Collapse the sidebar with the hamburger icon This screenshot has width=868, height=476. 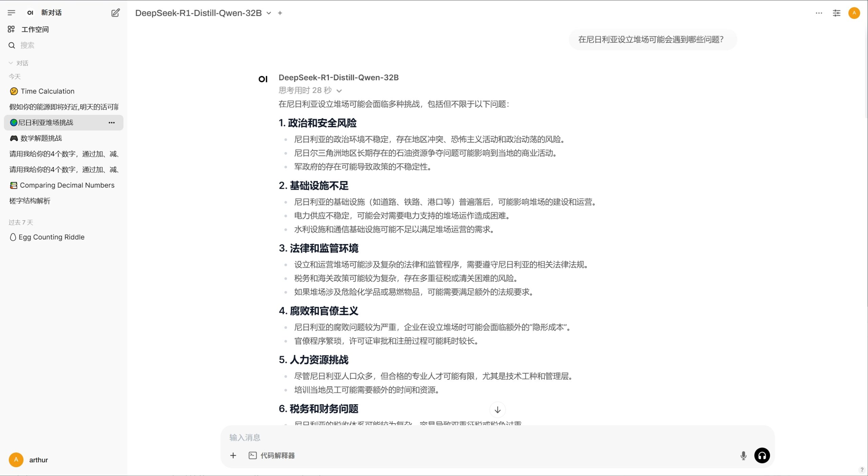point(11,13)
